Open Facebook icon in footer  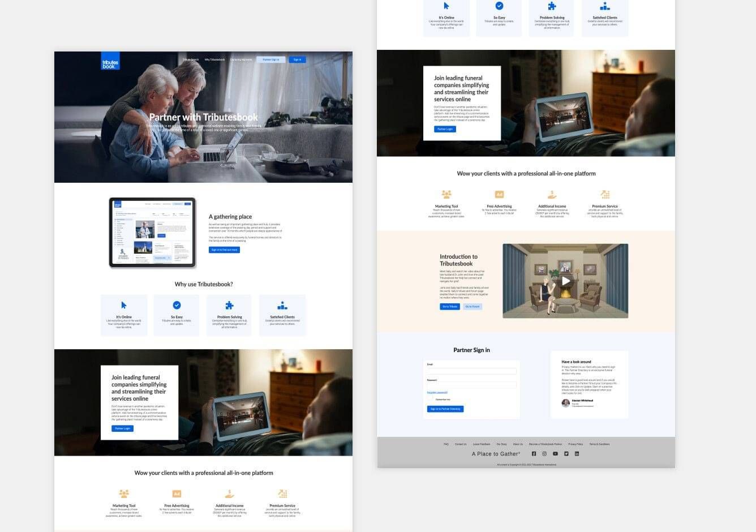click(534, 454)
